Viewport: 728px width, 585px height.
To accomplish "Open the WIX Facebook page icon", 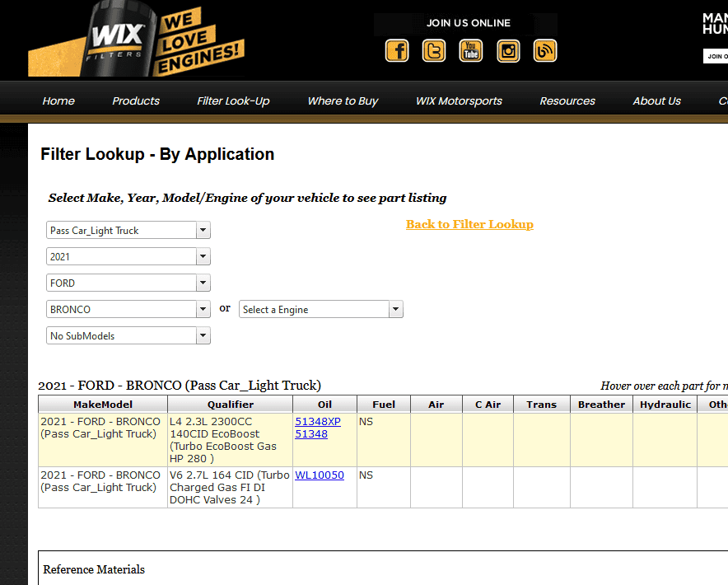I will 397,50.
